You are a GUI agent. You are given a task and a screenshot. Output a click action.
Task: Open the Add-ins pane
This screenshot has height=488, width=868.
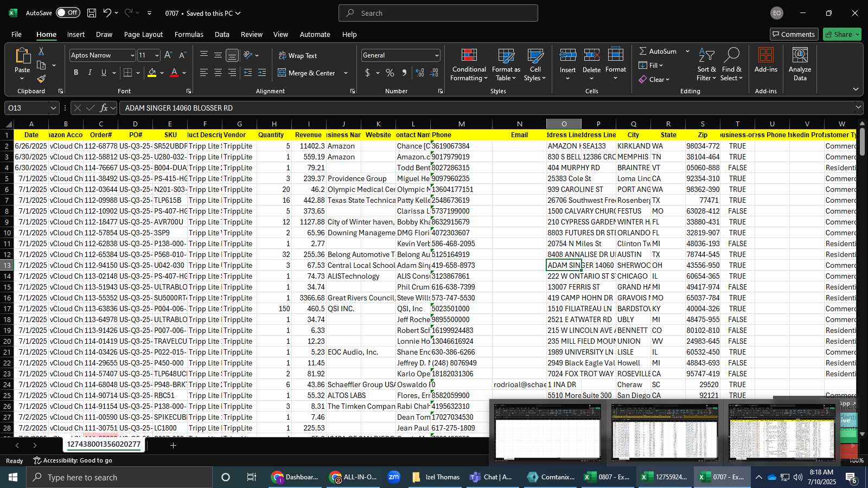tap(765, 61)
